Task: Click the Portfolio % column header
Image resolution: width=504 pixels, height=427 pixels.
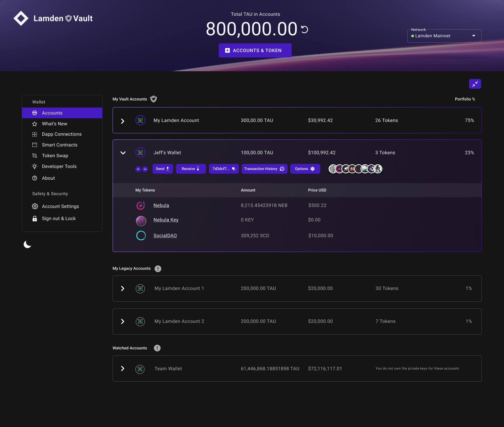Action: pyautogui.click(x=465, y=99)
